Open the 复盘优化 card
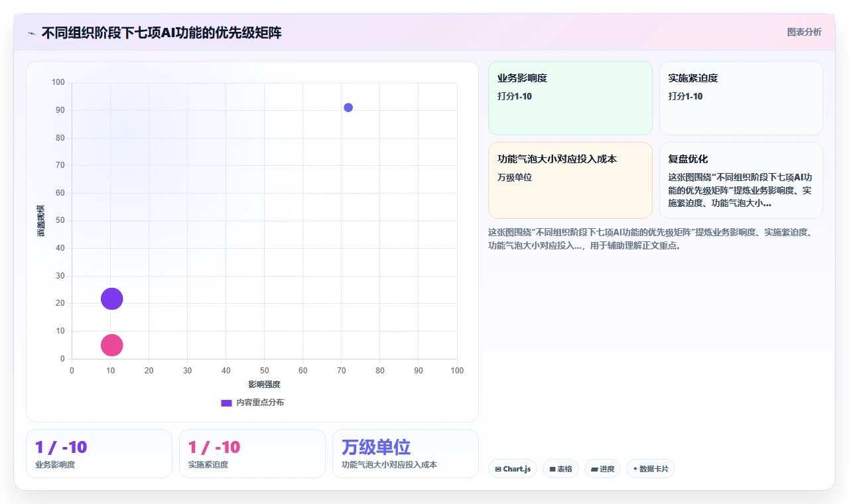The width and height of the screenshot is (849, 504). coord(741,180)
